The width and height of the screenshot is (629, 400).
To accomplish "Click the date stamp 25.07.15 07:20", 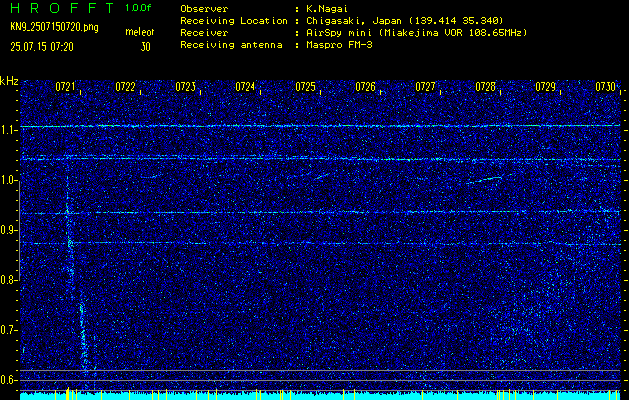I will pyautogui.click(x=42, y=47).
